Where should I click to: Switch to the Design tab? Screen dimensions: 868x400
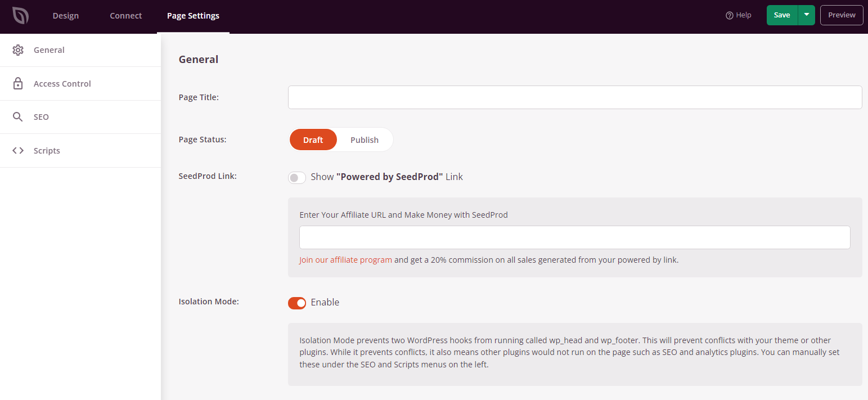click(65, 16)
